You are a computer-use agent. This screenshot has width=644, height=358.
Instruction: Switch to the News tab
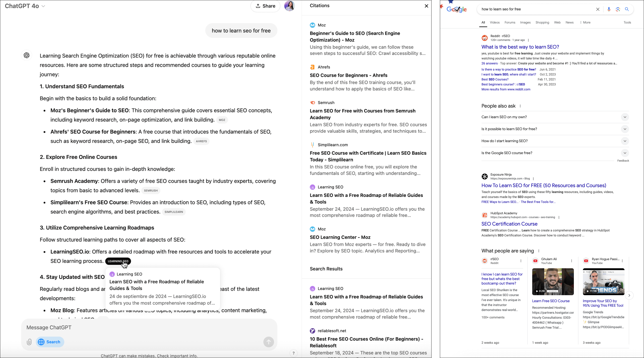point(570,22)
